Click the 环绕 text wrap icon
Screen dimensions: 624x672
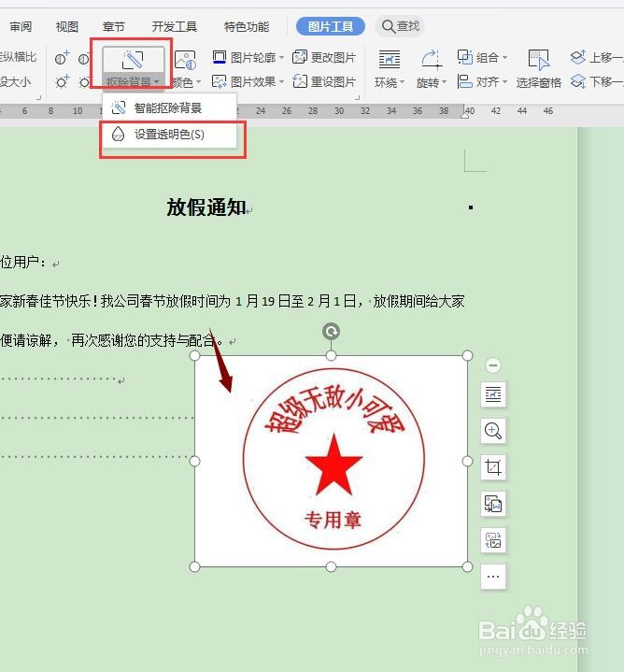(x=390, y=59)
